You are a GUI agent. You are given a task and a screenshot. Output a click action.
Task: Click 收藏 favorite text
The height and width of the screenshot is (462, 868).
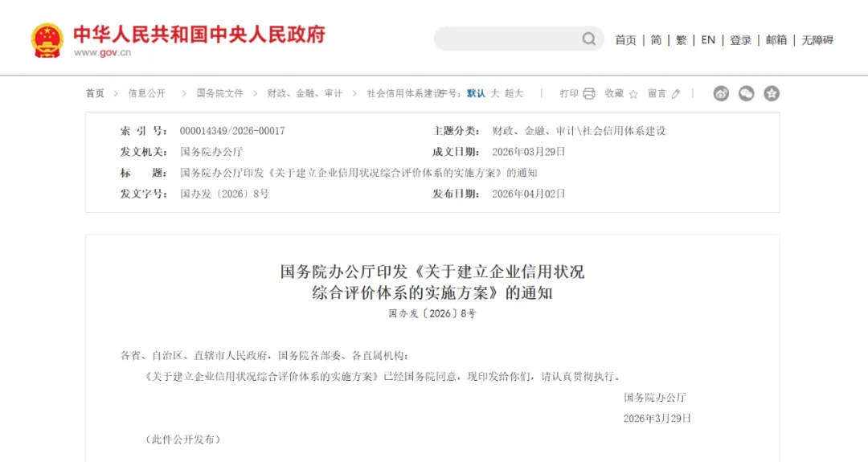tap(615, 93)
